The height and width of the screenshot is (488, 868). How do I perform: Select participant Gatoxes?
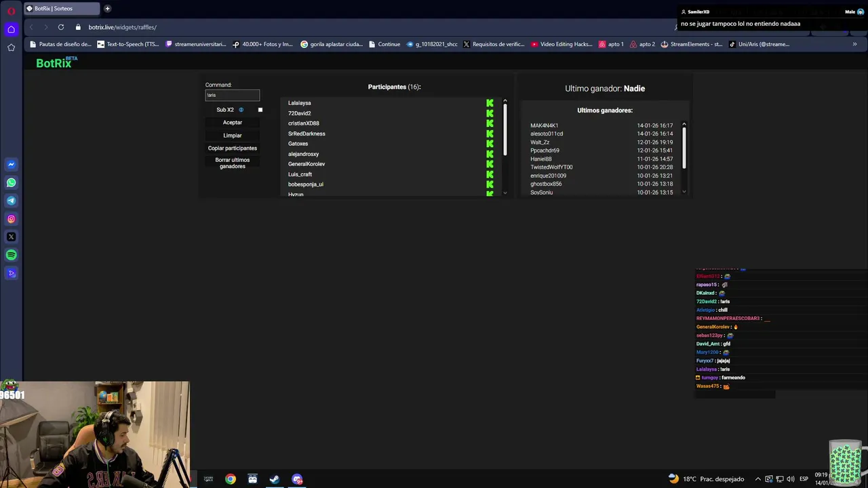point(298,144)
